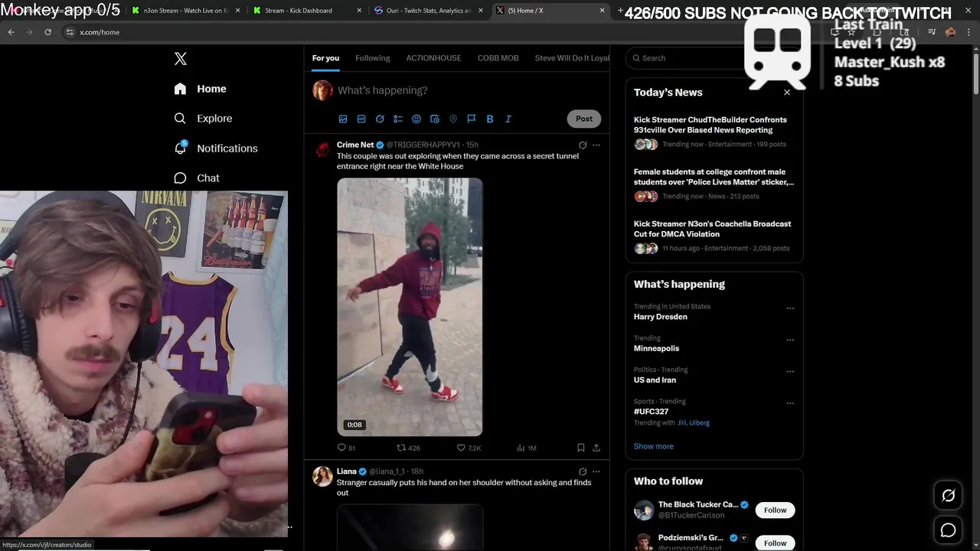Switch to the COBB MOB tab

[498, 58]
